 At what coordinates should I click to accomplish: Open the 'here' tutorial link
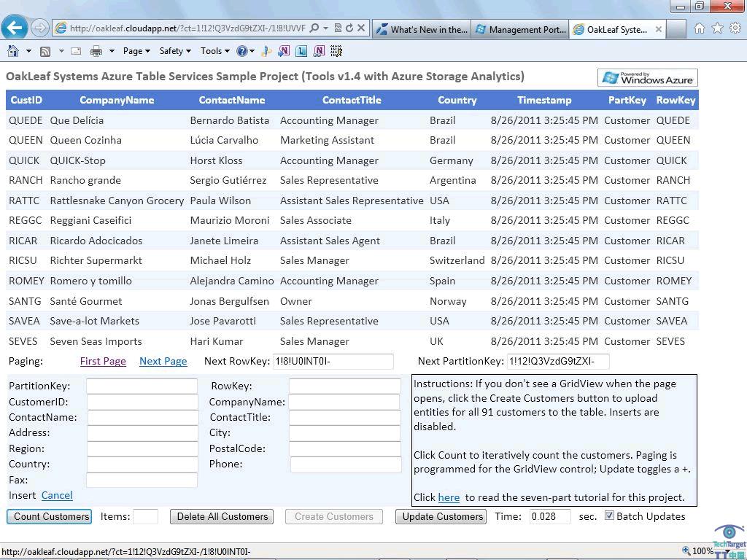(x=449, y=497)
